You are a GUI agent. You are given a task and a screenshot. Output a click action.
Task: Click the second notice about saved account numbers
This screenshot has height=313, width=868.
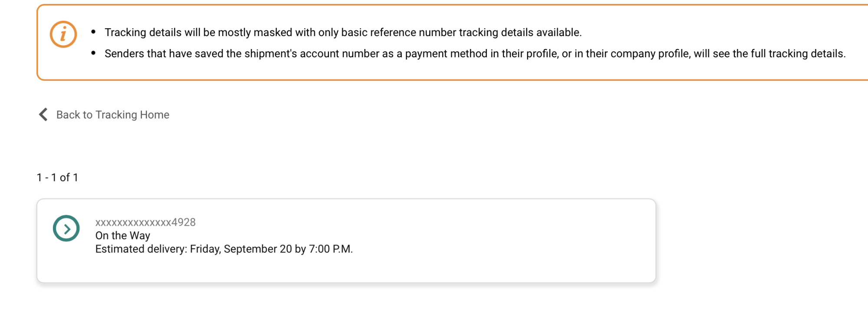(474, 54)
